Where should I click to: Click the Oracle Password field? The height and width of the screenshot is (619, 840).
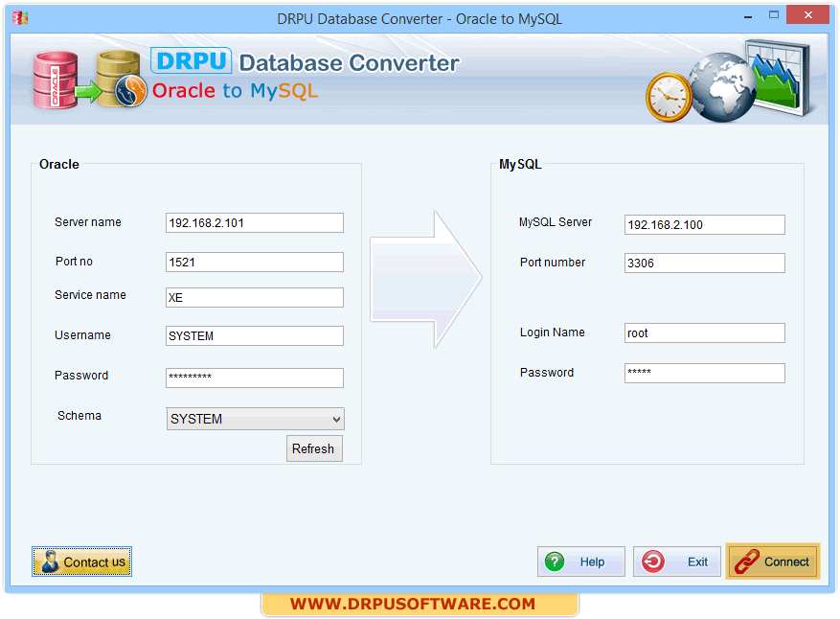pyautogui.click(x=255, y=378)
